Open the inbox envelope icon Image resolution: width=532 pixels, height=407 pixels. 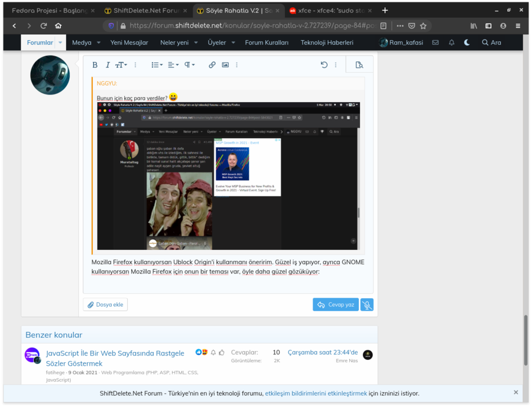click(435, 43)
